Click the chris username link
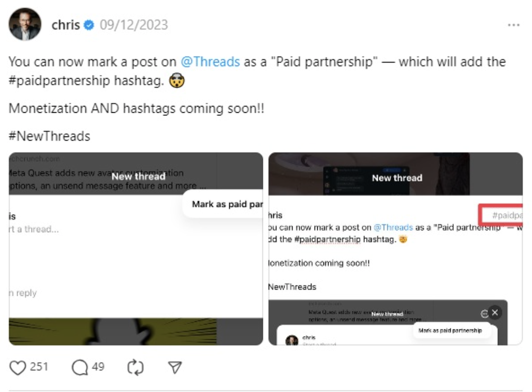The width and height of the screenshot is (532, 392). tap(65, 25)
